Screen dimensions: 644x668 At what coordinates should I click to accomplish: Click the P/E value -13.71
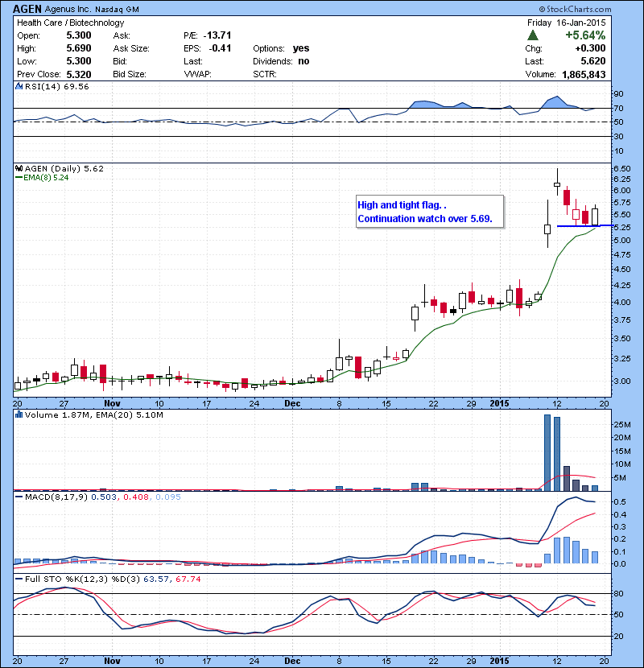(x=217, y=35)
